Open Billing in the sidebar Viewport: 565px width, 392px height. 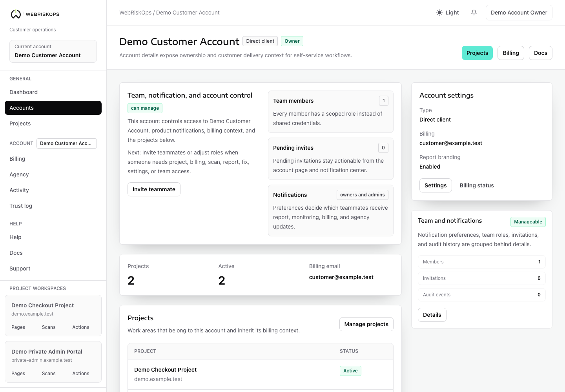coord(53,159)
